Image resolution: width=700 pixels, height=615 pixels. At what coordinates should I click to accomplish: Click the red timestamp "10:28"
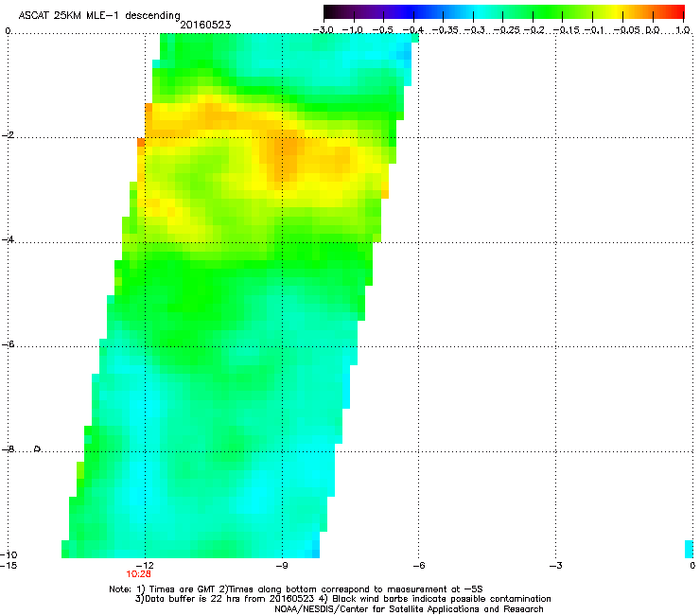138,574
